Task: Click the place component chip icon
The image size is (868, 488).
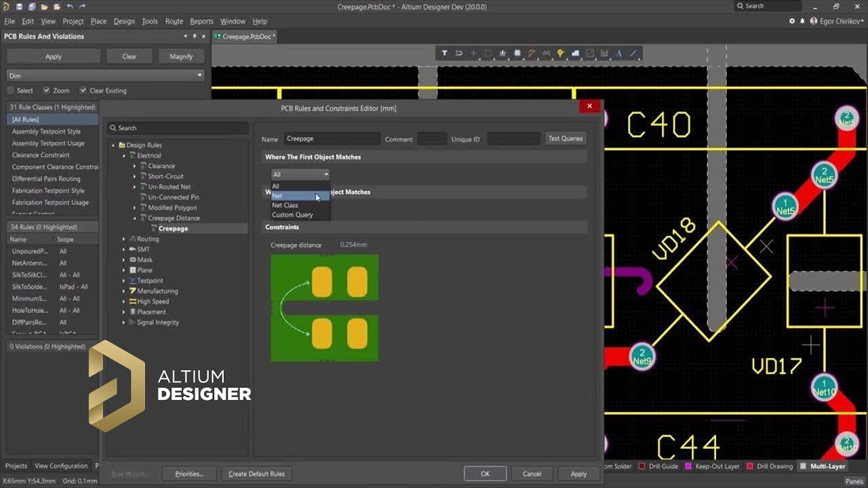Action: point(517,53)
